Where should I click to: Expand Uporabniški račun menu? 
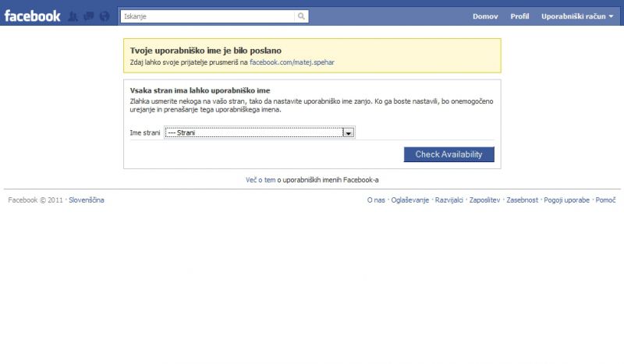click(577, 16)
